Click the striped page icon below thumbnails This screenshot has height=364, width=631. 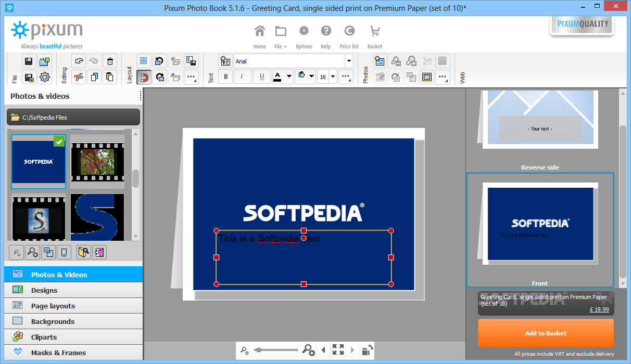64,253
